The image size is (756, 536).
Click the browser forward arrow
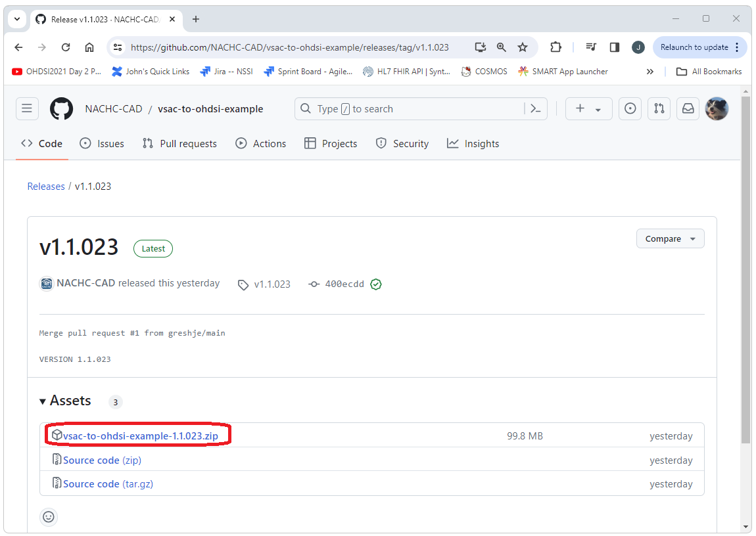[42, 47]
